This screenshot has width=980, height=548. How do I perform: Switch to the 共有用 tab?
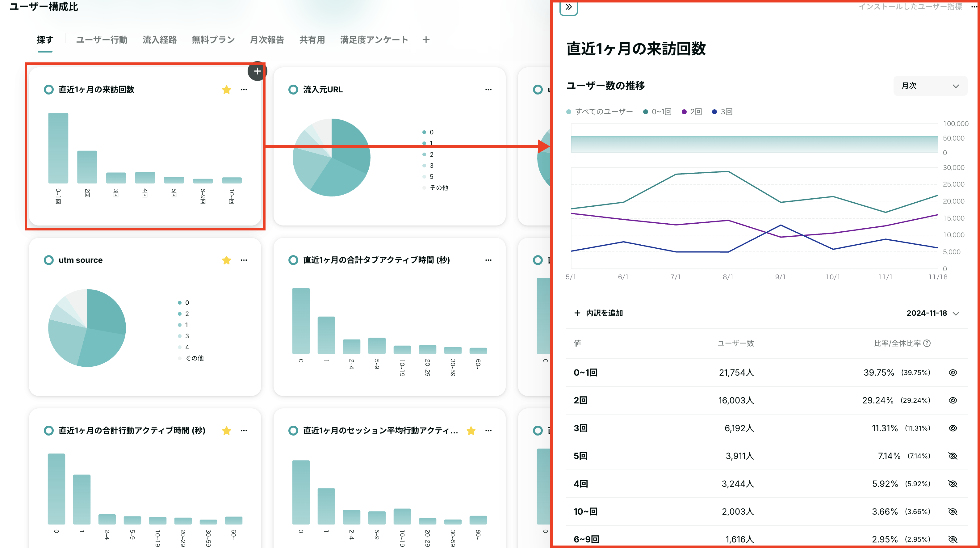(312, 40)
